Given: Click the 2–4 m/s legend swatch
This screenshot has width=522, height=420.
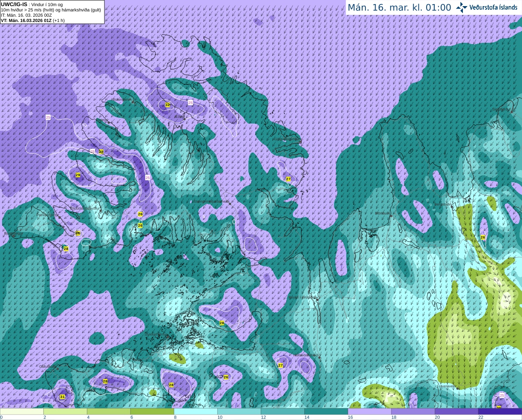Looking at the screenshot, I should click(x=65, y=411).
